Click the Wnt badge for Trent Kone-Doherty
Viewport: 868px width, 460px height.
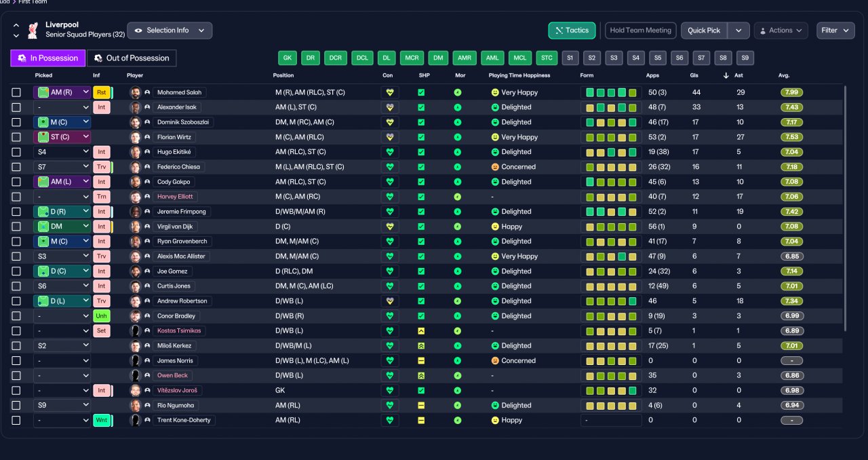point(102,421)
